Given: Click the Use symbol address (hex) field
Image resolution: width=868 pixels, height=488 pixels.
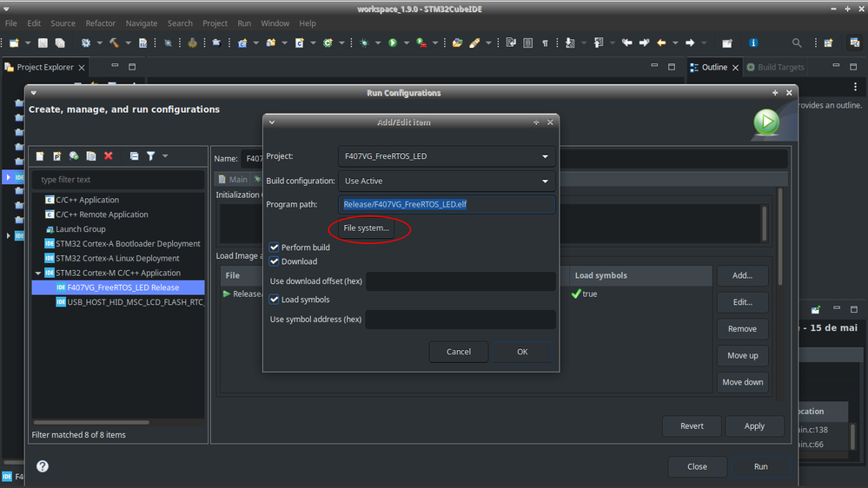Looking at the screenshot, I should point(461,320).
